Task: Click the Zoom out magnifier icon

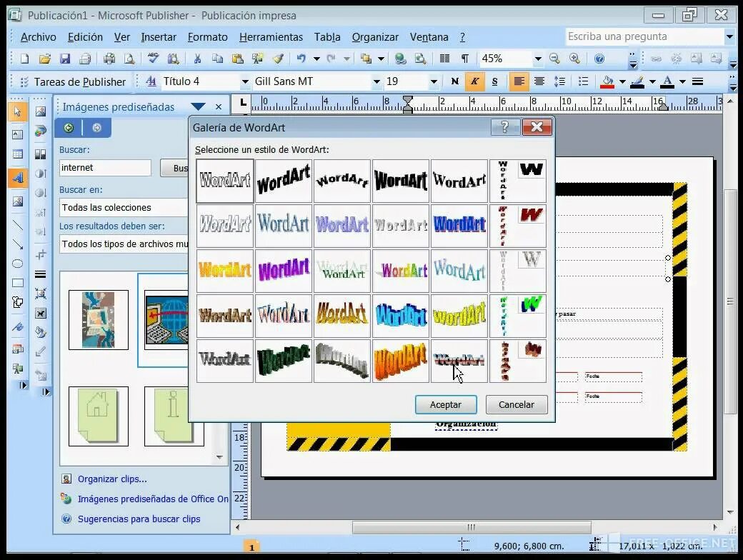Action: point(554,59)
